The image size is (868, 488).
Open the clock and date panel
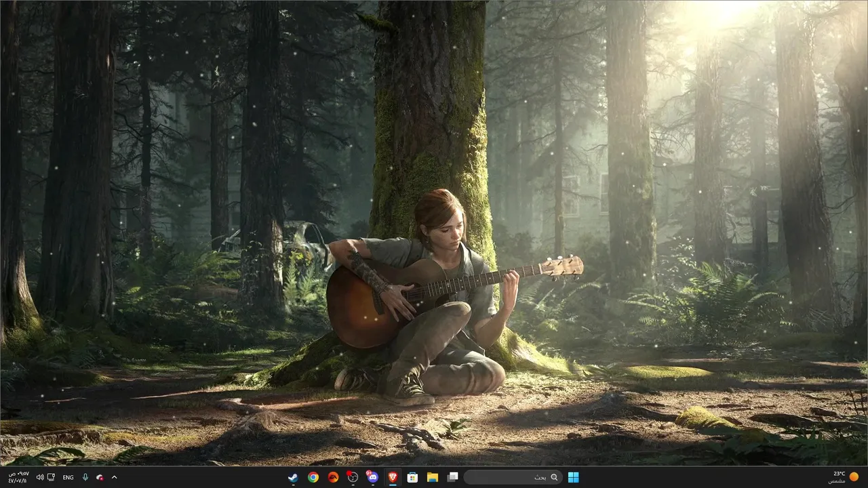tap(18, 477)
